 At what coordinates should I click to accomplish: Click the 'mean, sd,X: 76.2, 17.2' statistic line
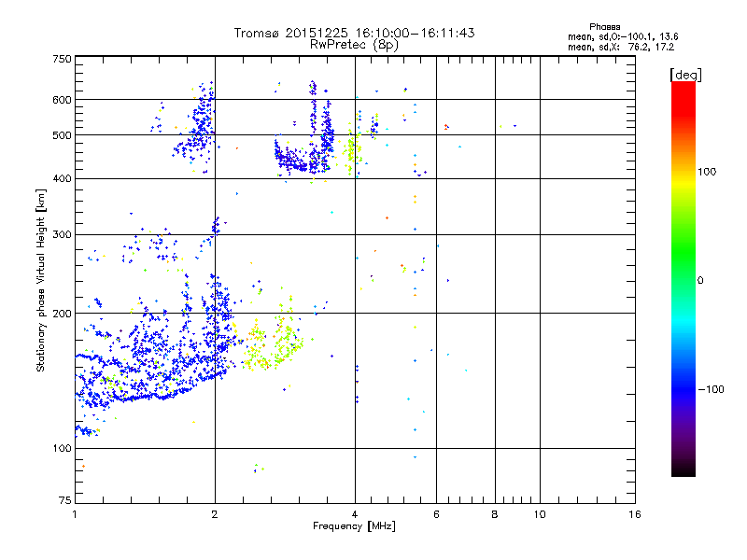(621, 47)
